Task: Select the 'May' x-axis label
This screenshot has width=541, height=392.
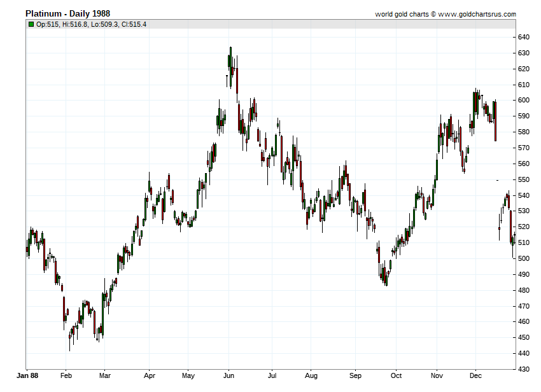Action: point(188,375)
